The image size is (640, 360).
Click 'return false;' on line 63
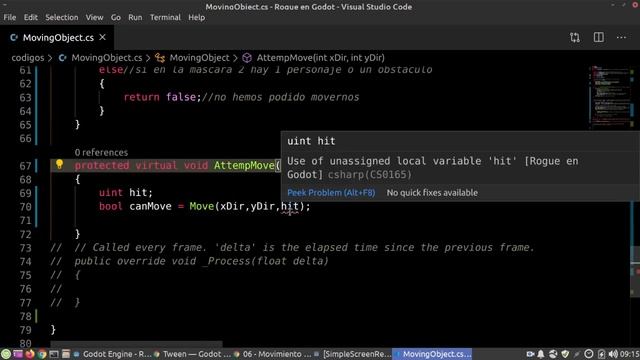click(x=162, y=97)
